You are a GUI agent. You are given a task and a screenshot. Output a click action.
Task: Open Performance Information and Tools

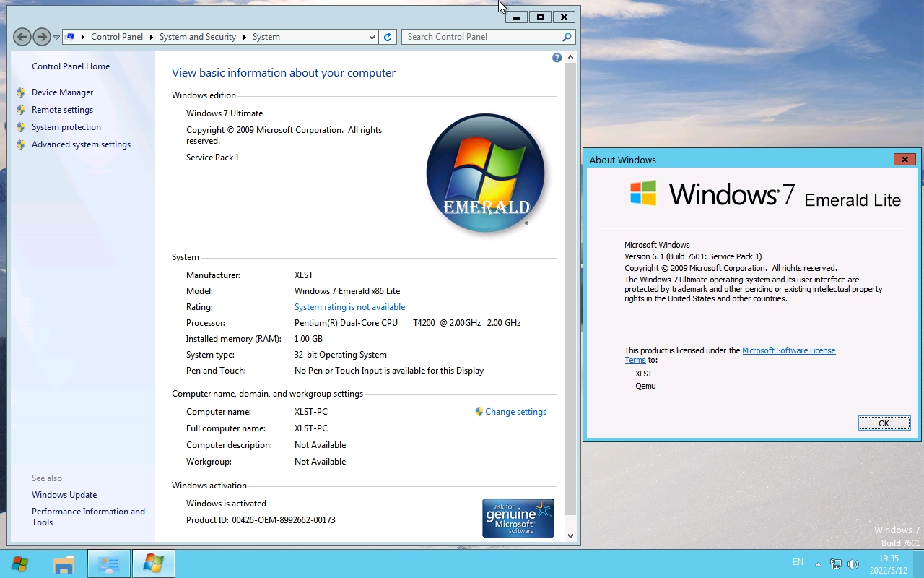(88, 517)
